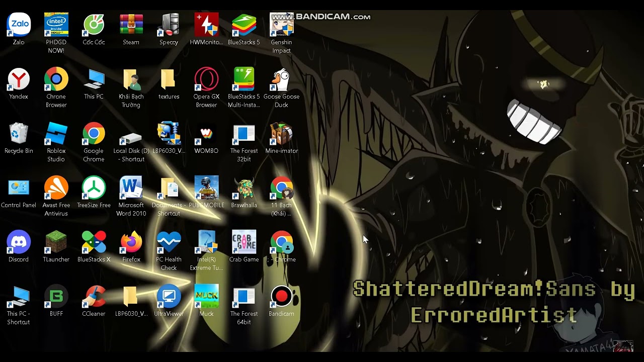The image size is (644, 362).
Task: Open The Forest 32bit shortcut
Action: [x=244, y=133]
